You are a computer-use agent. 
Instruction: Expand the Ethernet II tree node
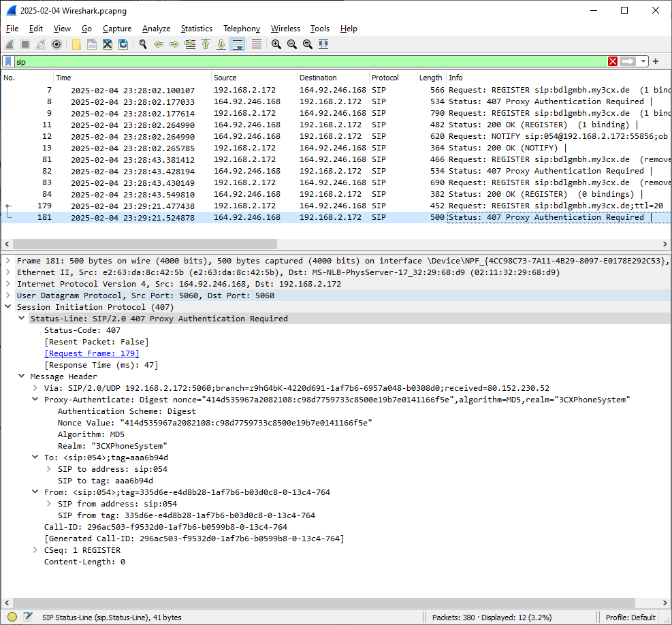(x=7, y=272)
